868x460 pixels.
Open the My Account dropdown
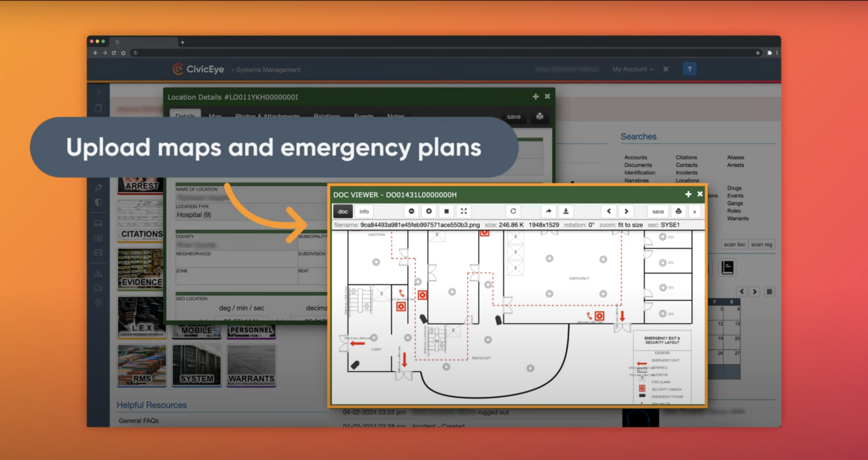[631, 68]
